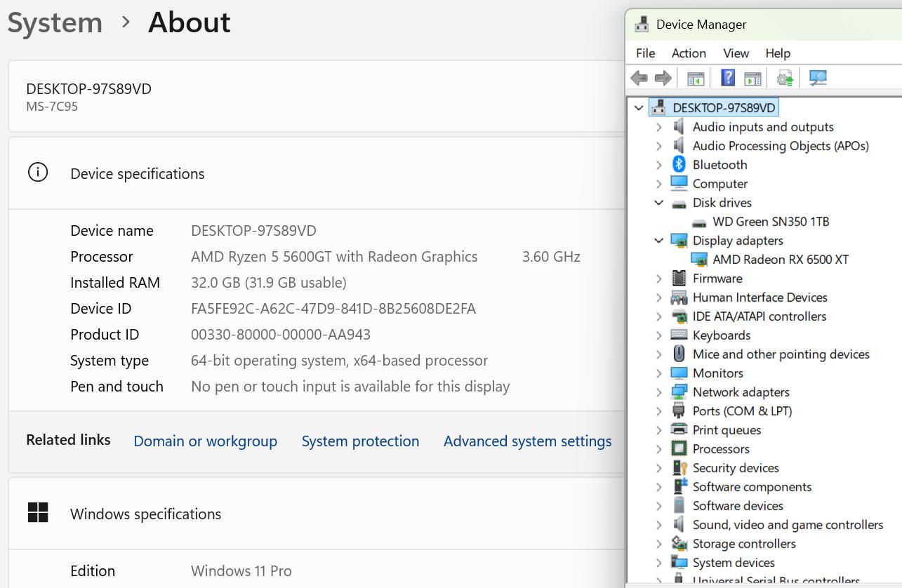Click the Windows 11 Pro edition value
This screenshot has height=588, width=902.
pos(241,571)
